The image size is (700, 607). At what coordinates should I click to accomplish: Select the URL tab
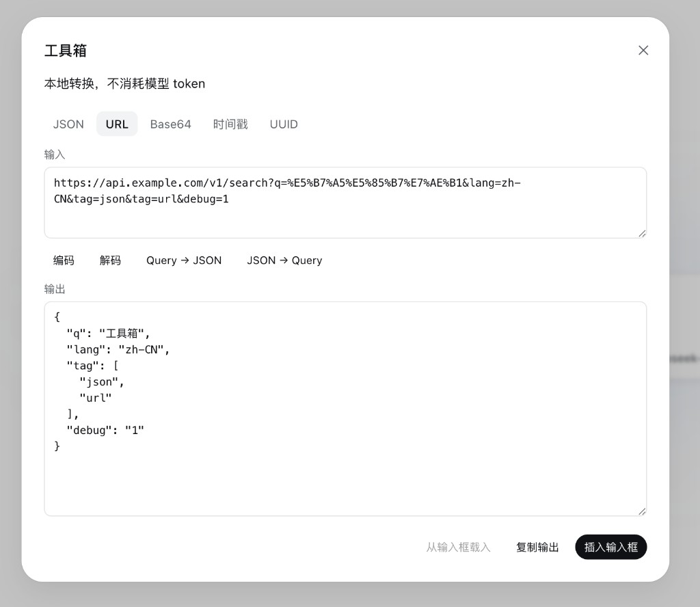[x=117, y=124]
